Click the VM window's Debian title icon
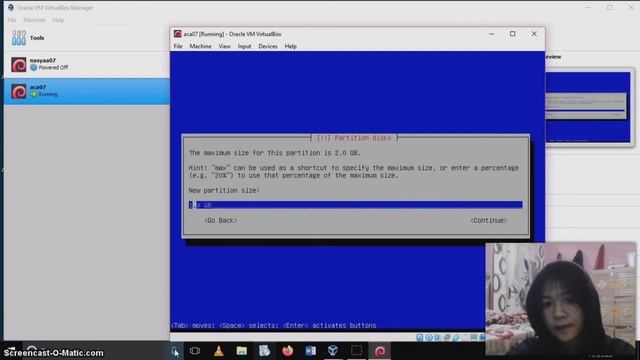The image size is (640, 360). (x=178, y=34)
